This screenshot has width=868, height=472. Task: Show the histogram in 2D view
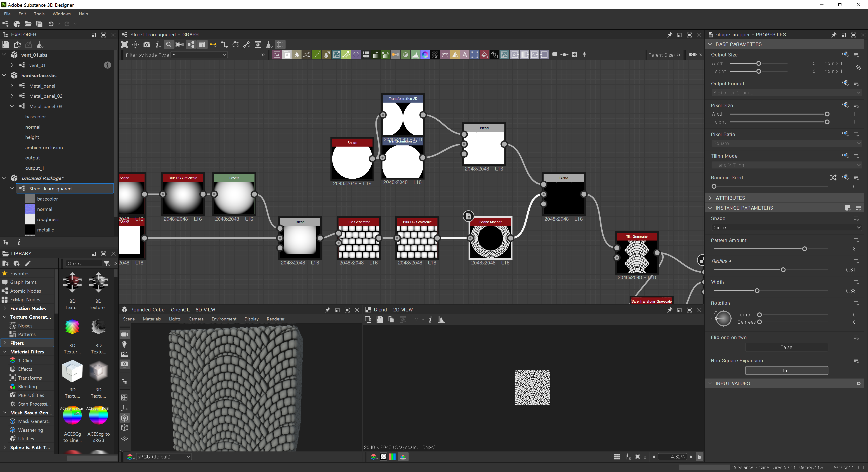tap(441, 320)
